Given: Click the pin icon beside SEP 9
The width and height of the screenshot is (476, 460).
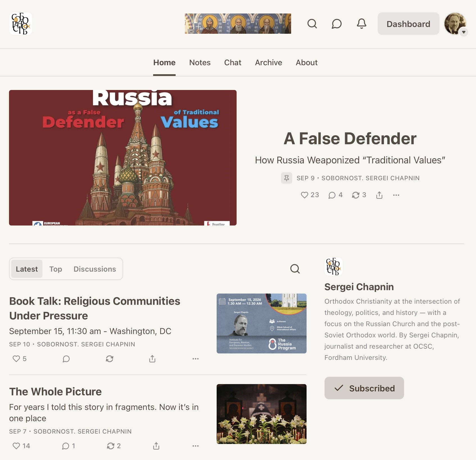Looking at the screenshot, I should 286,178.
